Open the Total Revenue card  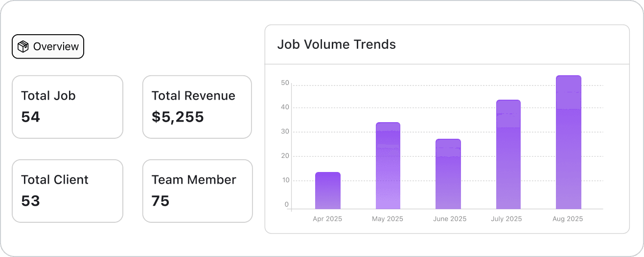click(x=197, y=107)
